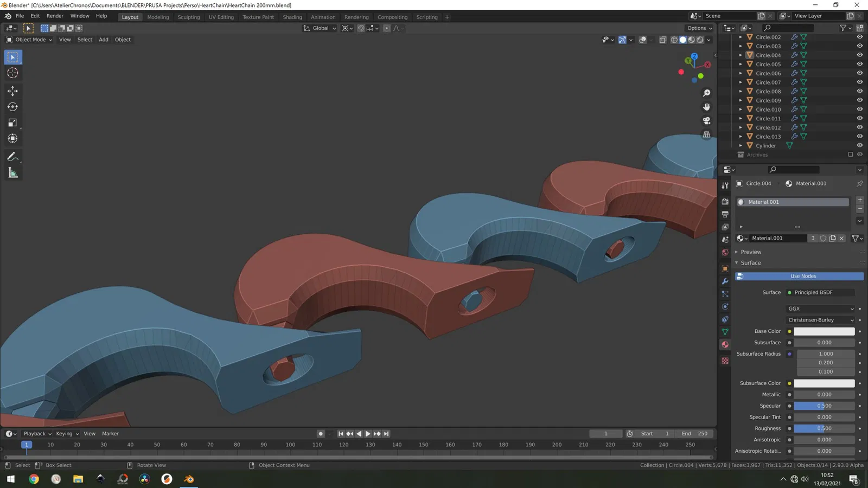Open the Render menu
This screenshot has width=868, height=488.
coord(55,16)
